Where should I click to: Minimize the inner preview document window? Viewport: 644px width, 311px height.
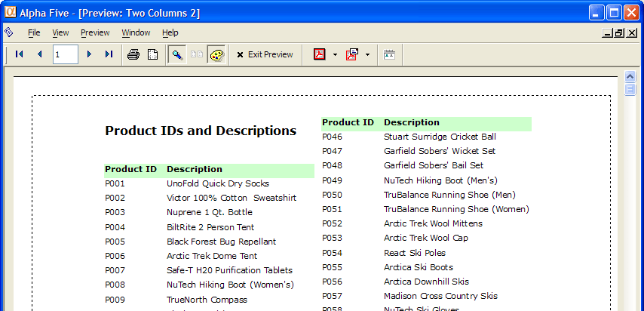click(606, 33)
